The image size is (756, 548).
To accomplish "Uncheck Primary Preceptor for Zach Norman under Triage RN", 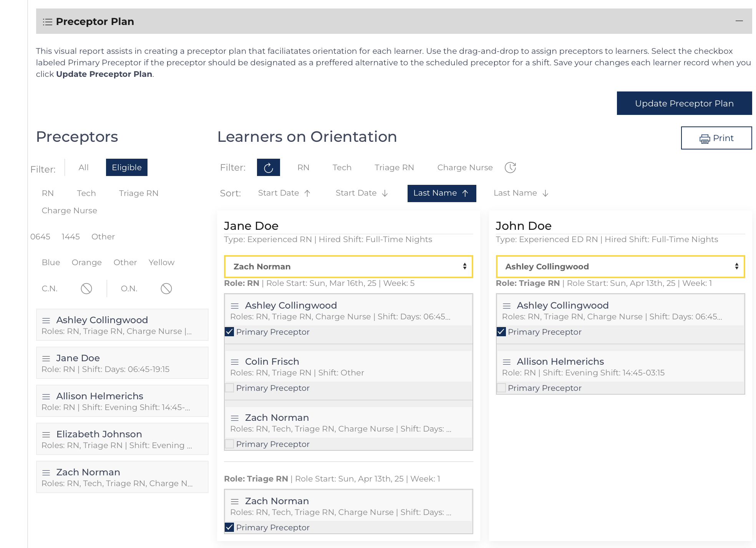I will 229,527.
